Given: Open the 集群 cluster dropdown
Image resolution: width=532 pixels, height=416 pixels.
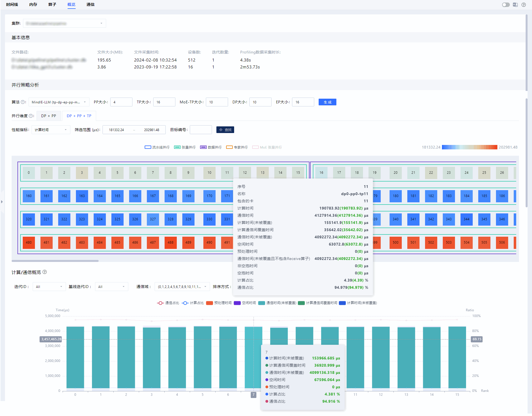Looking at the screenshot, I should click(65, 24).
